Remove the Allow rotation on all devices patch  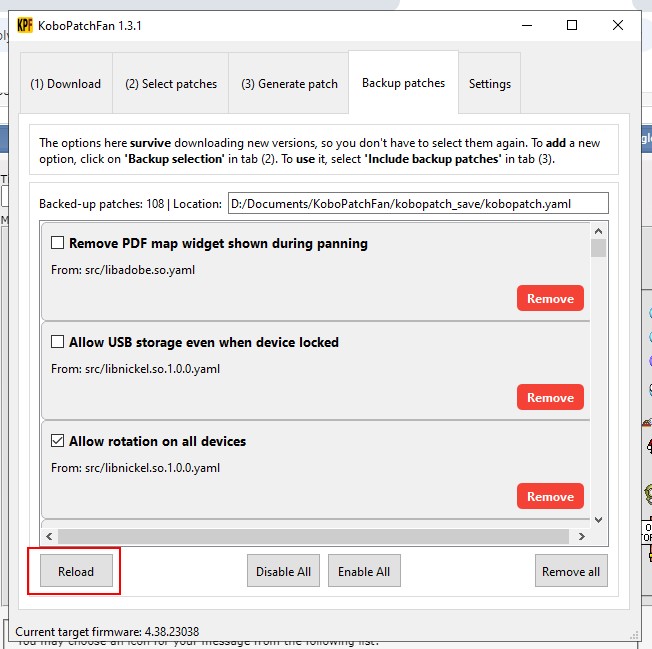(x=550, y=496)
